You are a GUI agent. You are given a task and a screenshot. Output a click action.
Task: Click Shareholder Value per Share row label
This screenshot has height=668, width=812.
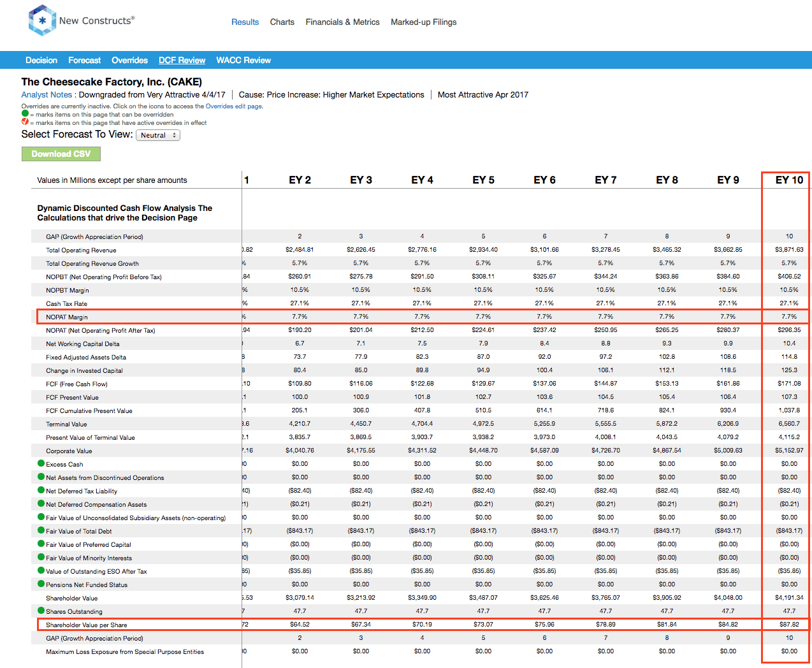86,625
